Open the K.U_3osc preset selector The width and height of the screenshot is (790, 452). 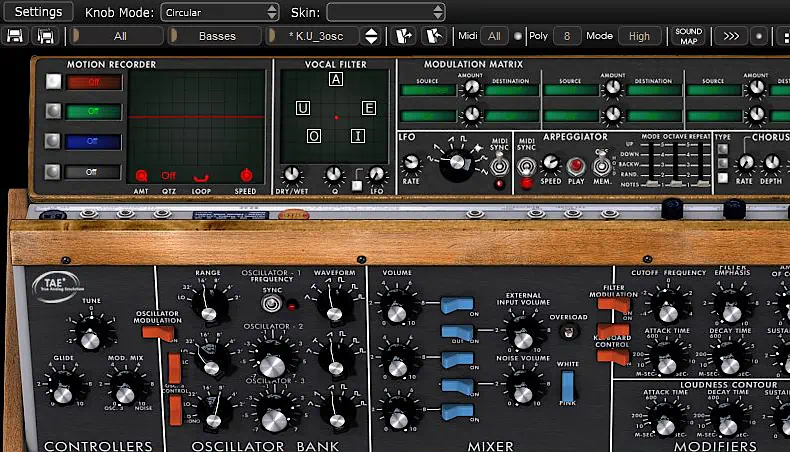point(313,36)
